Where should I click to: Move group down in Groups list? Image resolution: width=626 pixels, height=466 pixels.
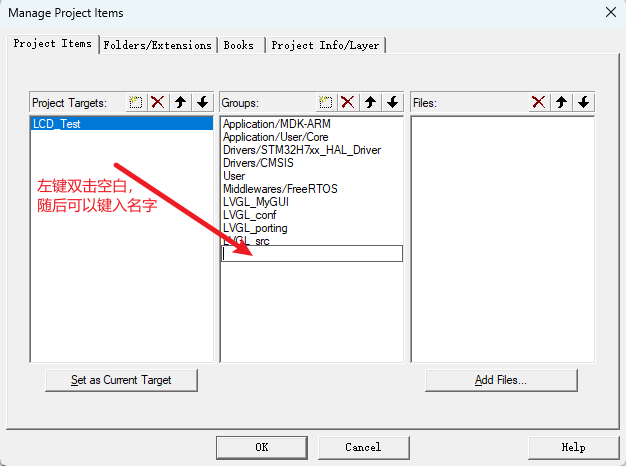click(393, 103)
